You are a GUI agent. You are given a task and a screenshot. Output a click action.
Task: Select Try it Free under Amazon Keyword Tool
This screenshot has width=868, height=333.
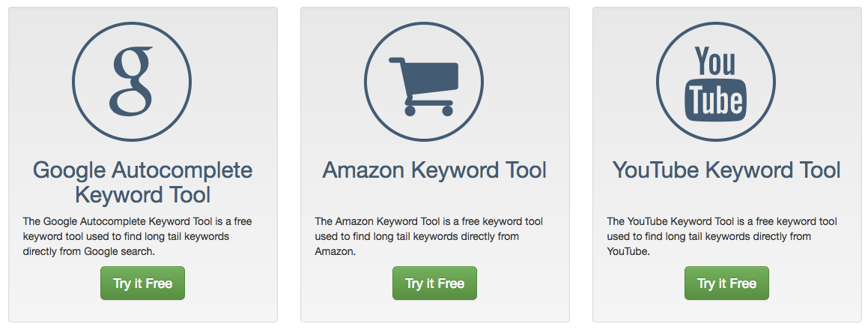[x=434, y=283]
